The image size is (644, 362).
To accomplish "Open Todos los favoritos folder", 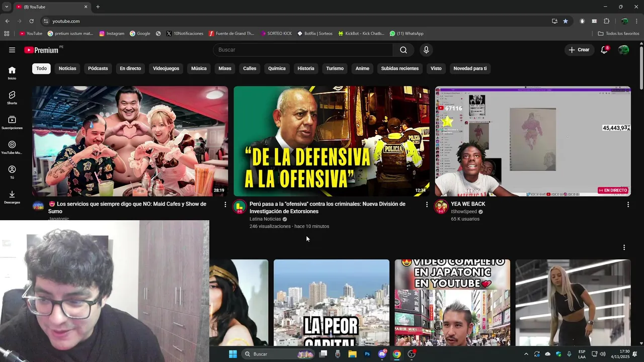I will [618, 34].
